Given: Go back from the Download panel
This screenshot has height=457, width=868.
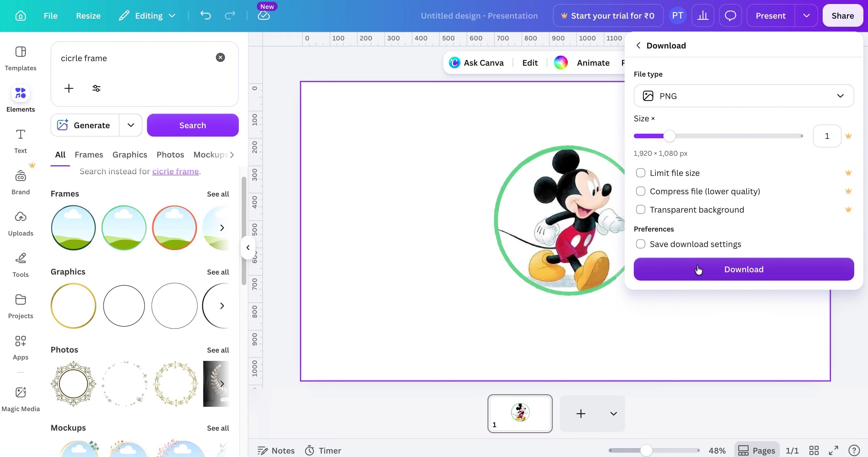Looking at the screenshot, I should pyautogui.click(x=638, y=45).
